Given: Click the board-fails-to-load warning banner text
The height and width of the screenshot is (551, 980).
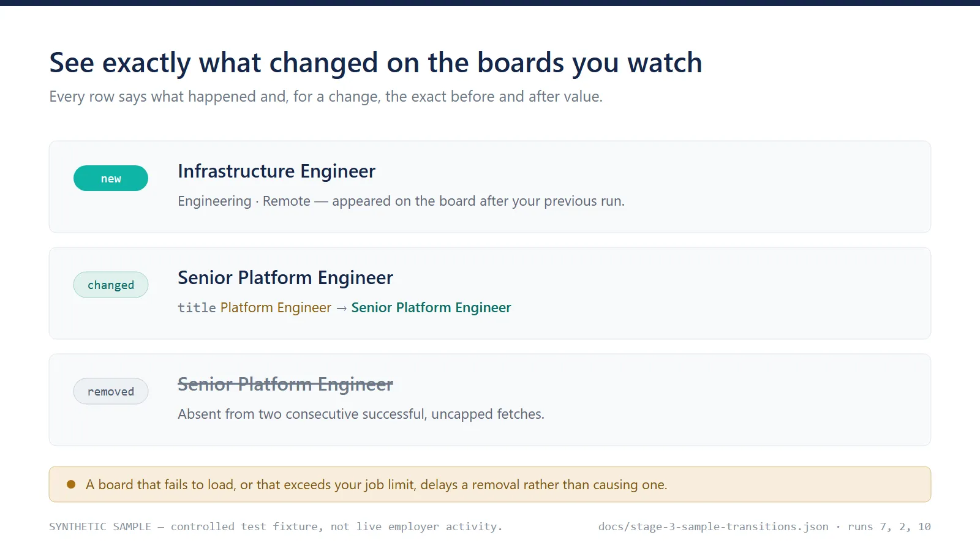Looking at the screenshot, I should click(x=377, y=484).
